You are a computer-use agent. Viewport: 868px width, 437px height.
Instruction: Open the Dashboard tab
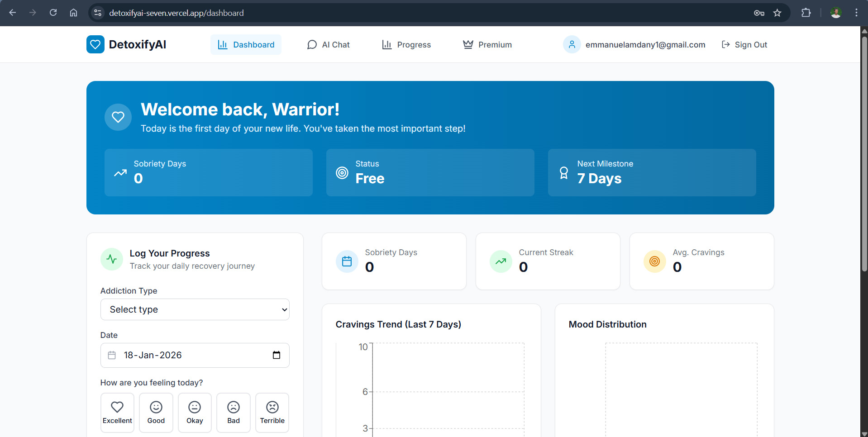246,45
